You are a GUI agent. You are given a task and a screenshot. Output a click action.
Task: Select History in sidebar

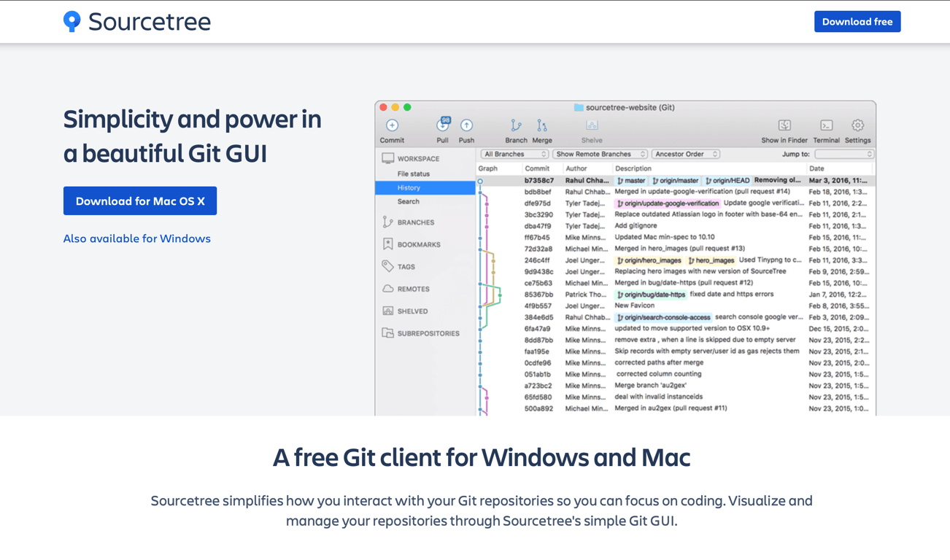pos(425,188)
